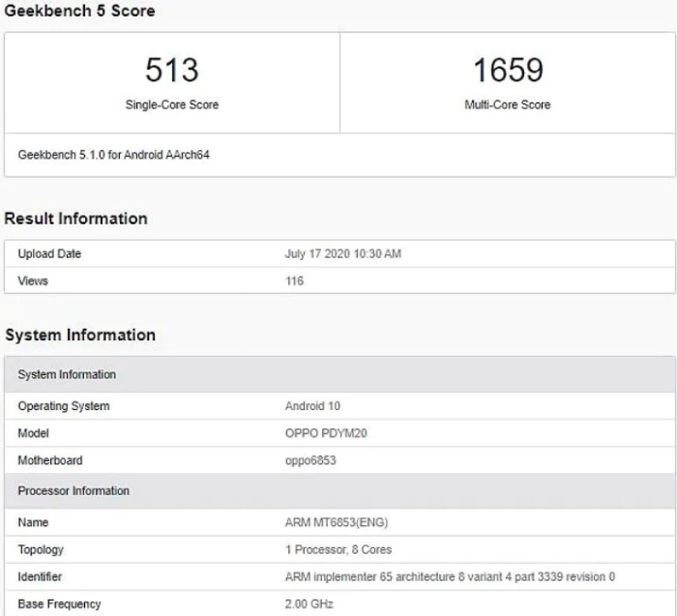Click the Geekbench 5 Score heading
Image resolution: width=677 pixels, height=616 pixels.
click(79, 11)
